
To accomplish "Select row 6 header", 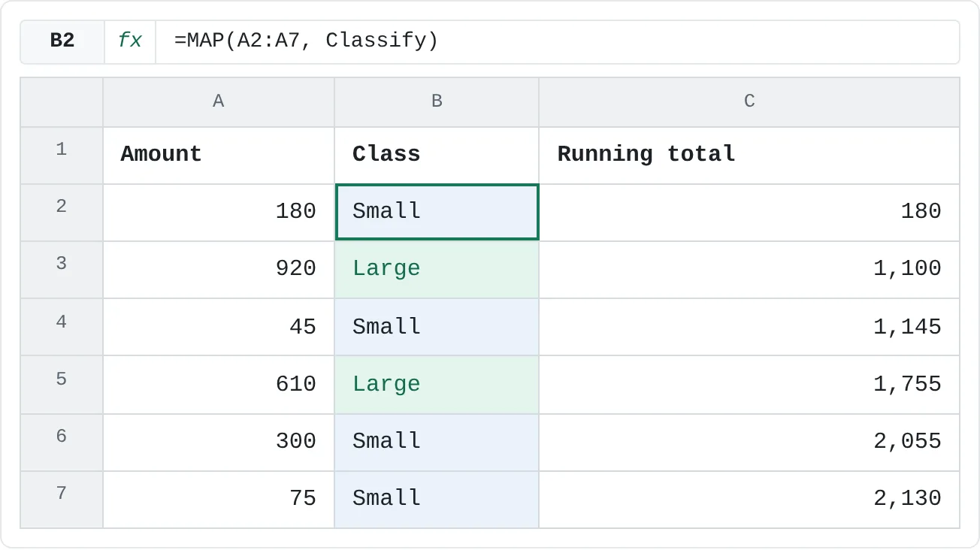I will tap(62, 442).
